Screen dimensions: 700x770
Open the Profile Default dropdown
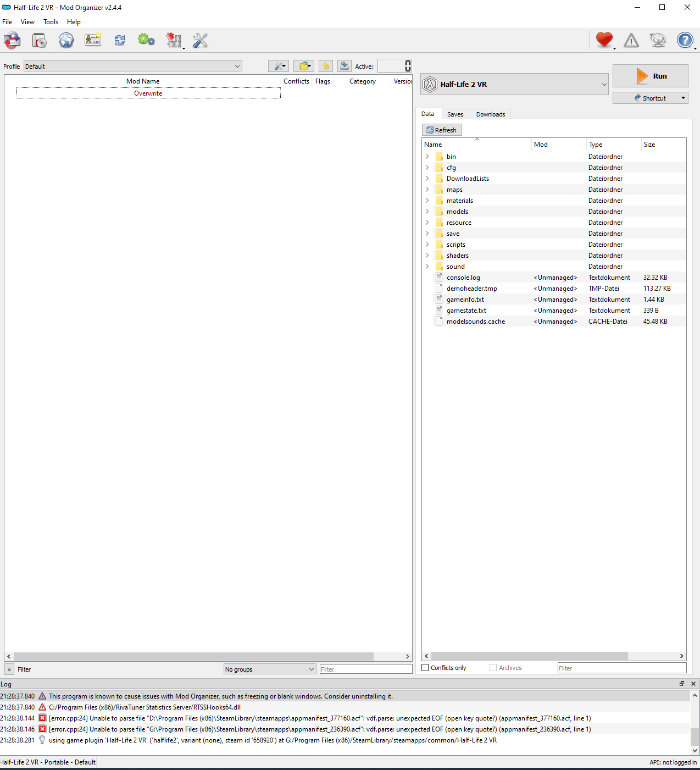coord(133,66)
